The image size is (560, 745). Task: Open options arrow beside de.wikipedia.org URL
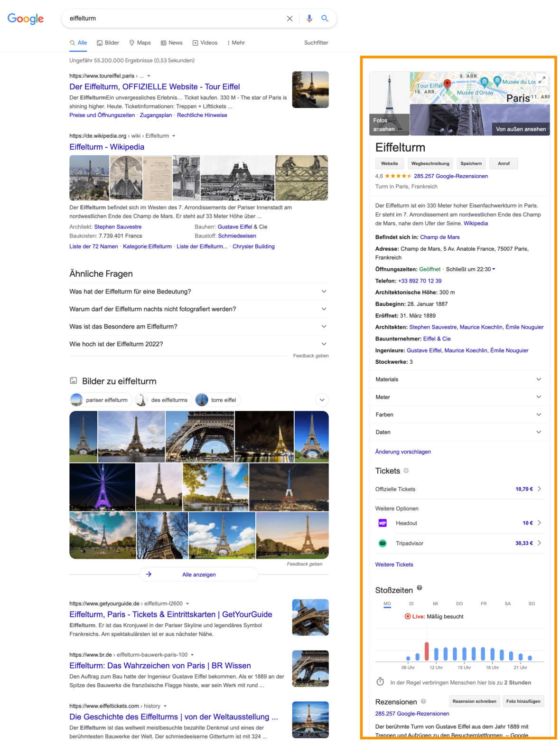[x=174, y=136]
